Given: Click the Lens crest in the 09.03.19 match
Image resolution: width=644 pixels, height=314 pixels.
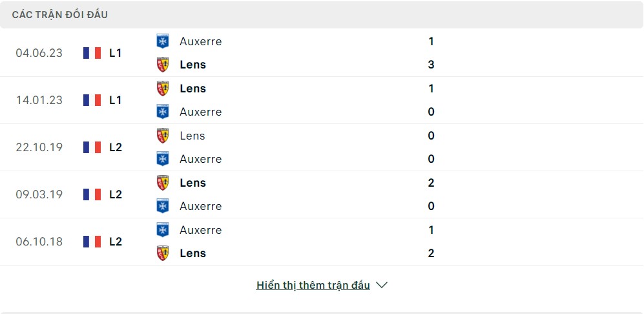Looking at the screenshot, I should 163,183.
